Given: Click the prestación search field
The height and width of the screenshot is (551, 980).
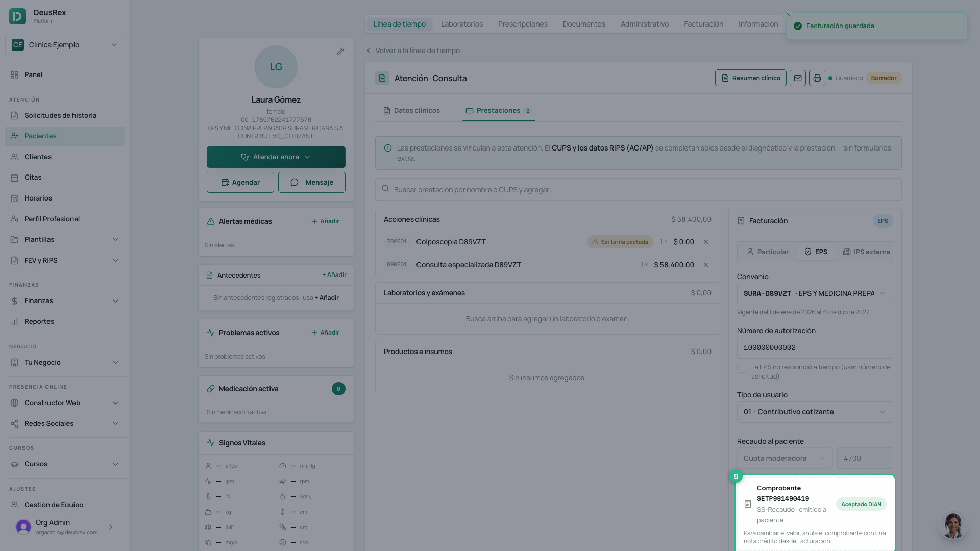Looking at the screenshot, I should click(638, 189).
